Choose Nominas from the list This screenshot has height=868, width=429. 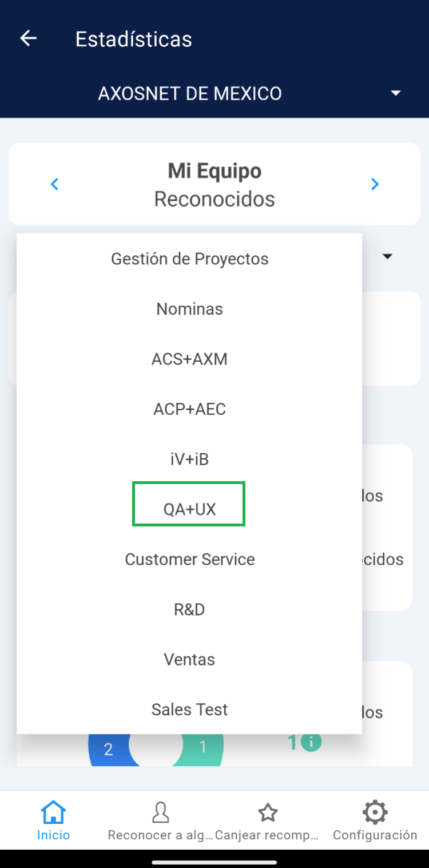189,309
